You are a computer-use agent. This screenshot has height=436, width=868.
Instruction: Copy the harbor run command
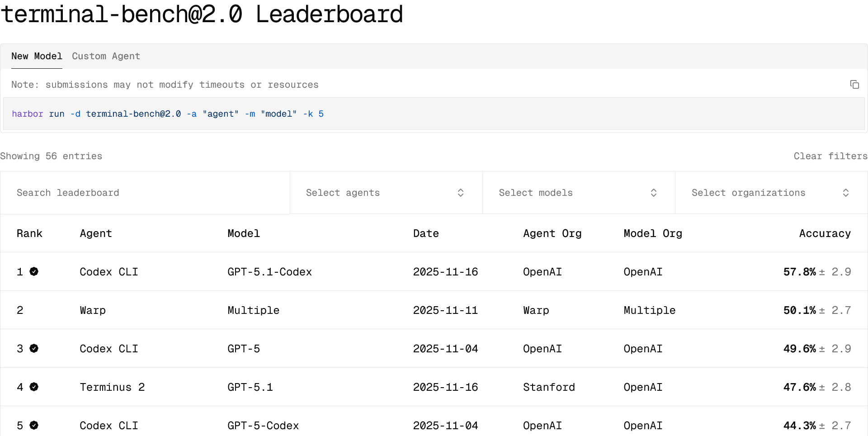point(854,85)
